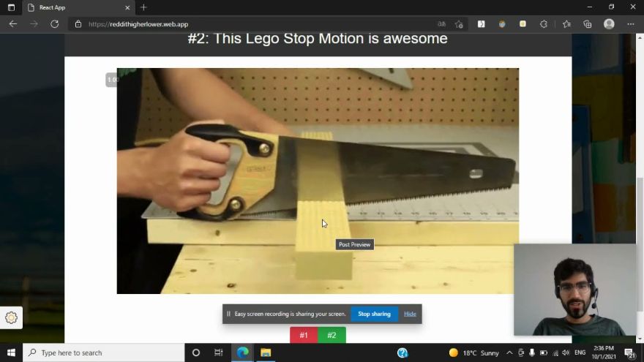Open a new tab with the plus icon
Screen dimensions: 644x362
[143, 7]
